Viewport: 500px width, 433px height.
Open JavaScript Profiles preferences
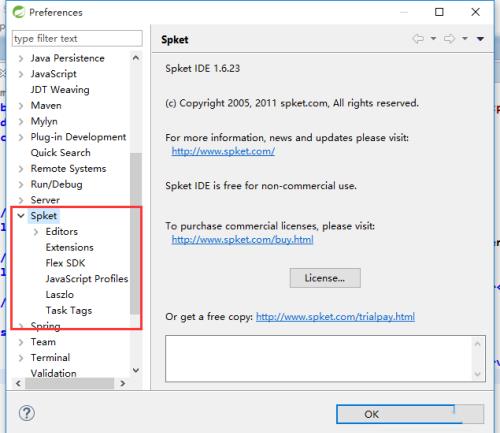click(x=87, y=279)
